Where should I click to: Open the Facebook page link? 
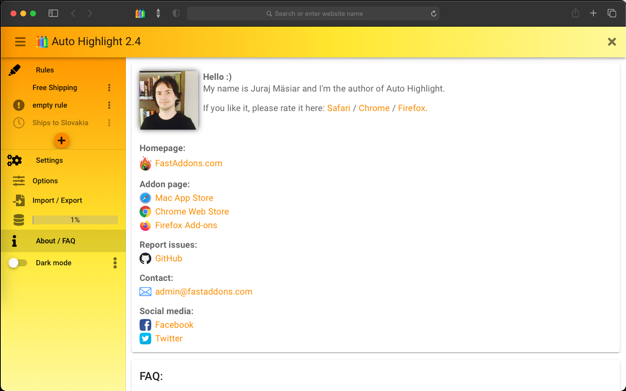174,325
